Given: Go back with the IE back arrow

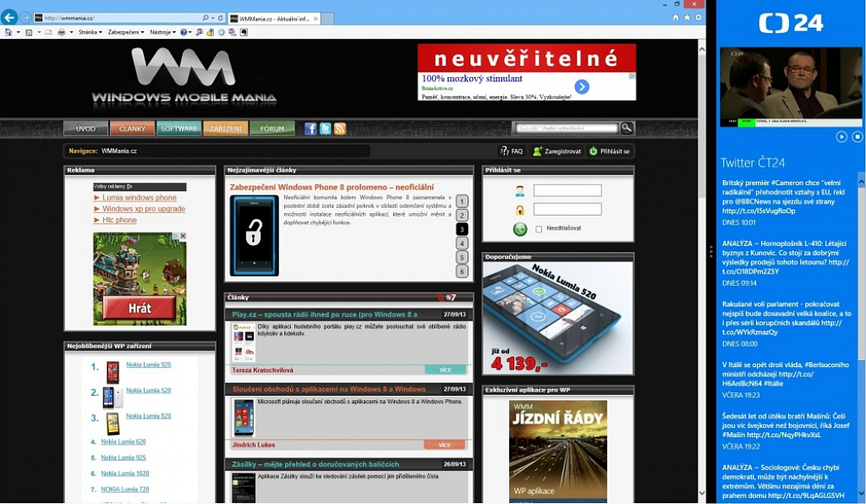Looking at the screenshot, I should (8, 17).
